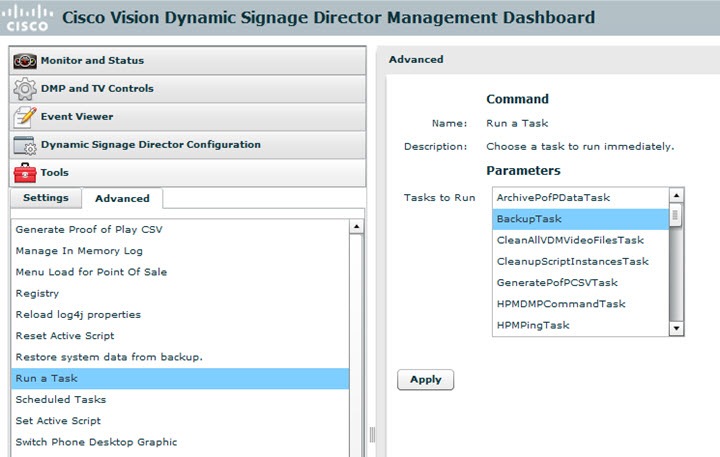Expand the Monitor and Status section
Viewport: 720px width, 457px height.
pos(92,61)
